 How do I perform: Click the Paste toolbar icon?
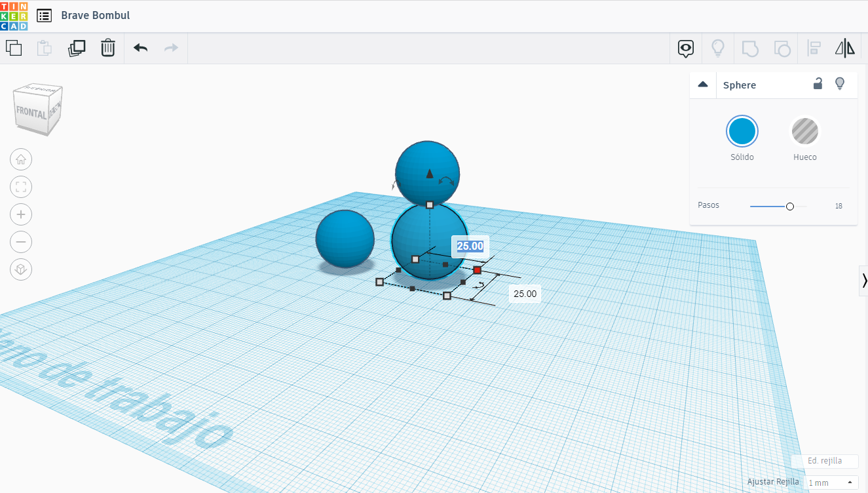pos(45,48)
